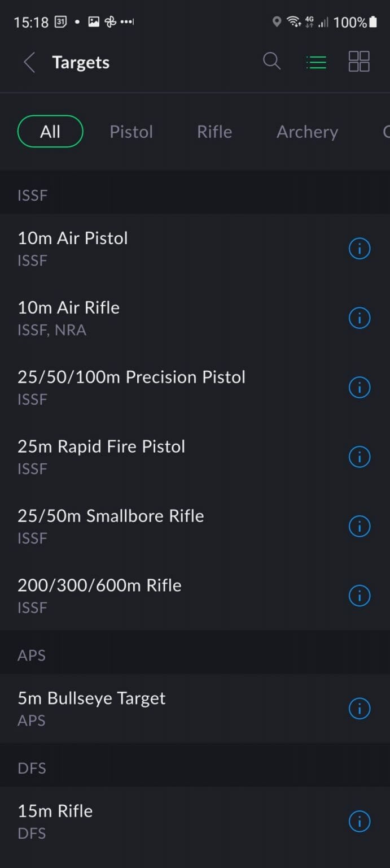Tap the back arrow to leave Targets
This screenshot has height=868, width=390.
[x=29, y=62]
